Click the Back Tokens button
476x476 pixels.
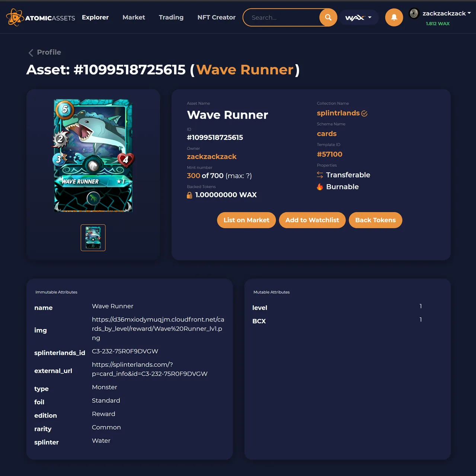(376, 220)
